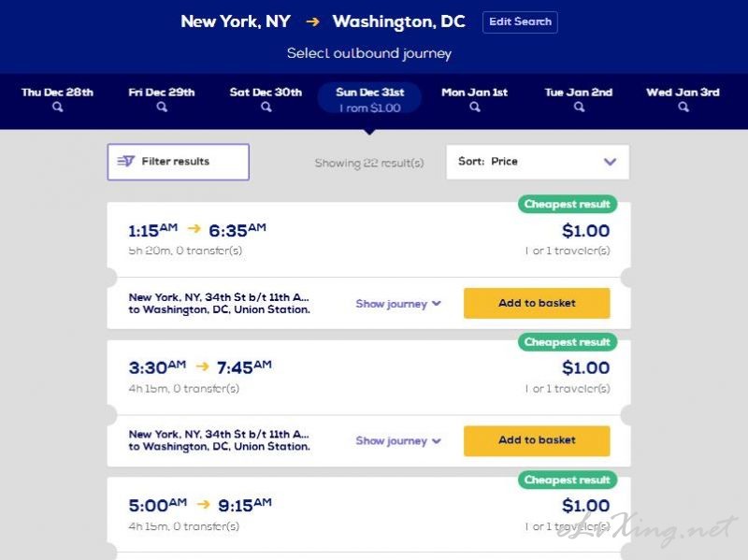Click the filter icon in Filter results

click(x=126, y=161)
